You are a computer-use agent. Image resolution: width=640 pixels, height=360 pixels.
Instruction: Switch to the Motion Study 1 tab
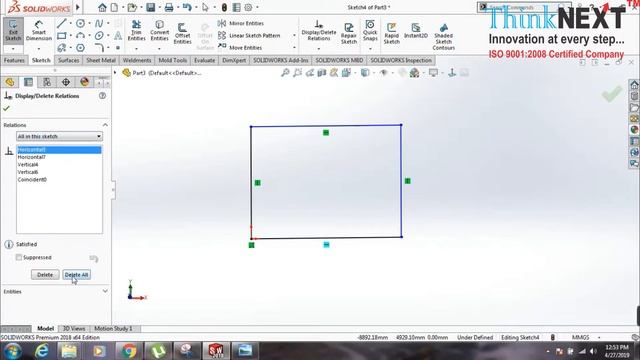tap(113, 329)
